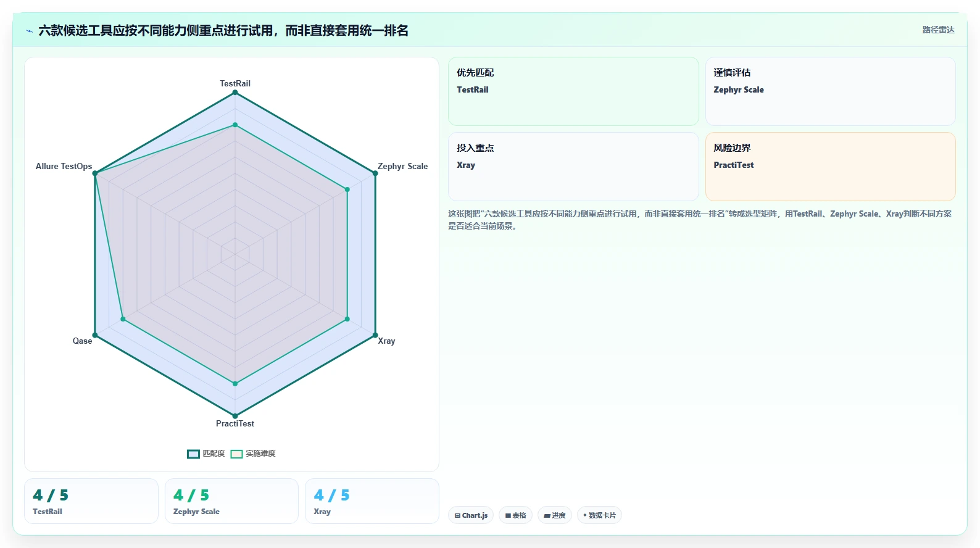The width and height of the screenshot is (980, 548).
Task: Click the small icon before the title
Action: pyautogui.click(x=29, y=31)
